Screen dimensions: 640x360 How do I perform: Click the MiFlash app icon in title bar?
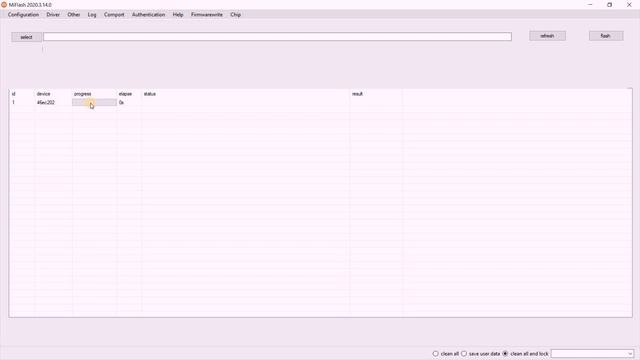(4, 4)
